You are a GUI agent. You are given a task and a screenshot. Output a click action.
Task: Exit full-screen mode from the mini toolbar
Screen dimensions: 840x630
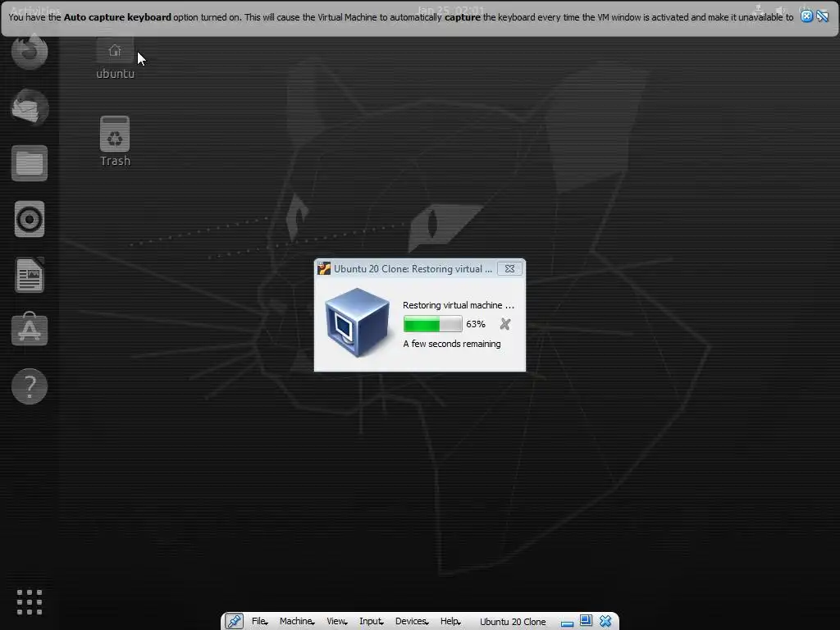coord(586,621)
